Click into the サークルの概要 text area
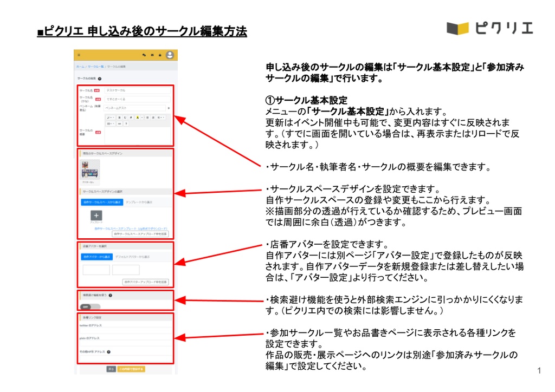The width and height of the screenshot is (555, 392). [138, 135]
